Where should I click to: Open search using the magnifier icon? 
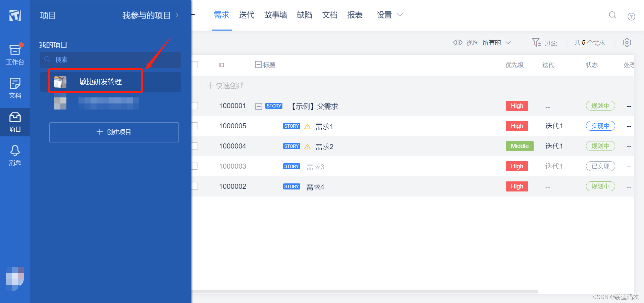click(x=612, y=15)
